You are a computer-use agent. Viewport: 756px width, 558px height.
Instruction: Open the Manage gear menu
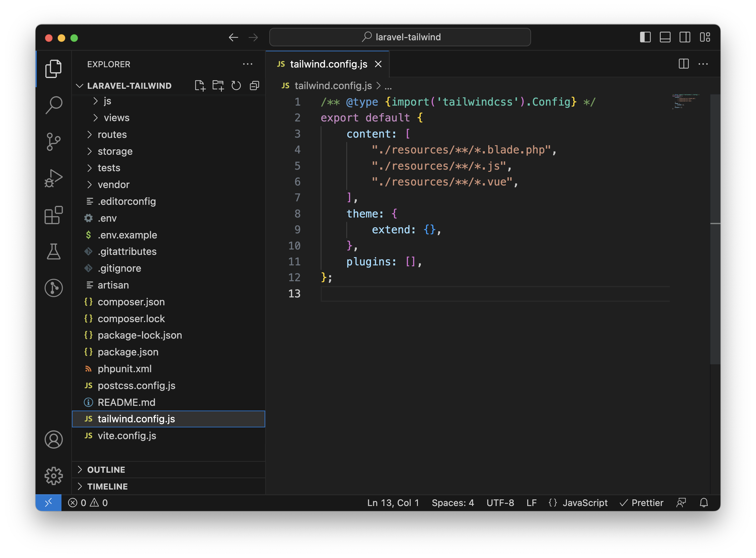(53, 476)
